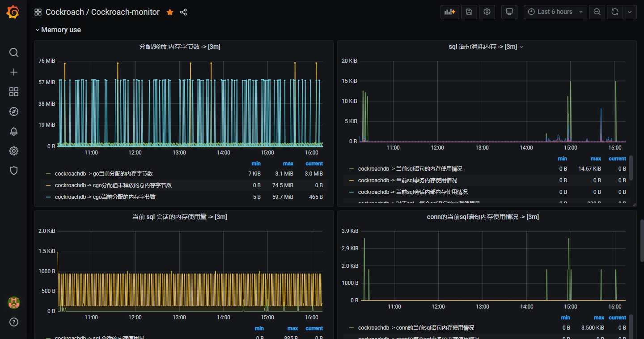
Task: Star toggle: unmark dashboard as favorite
Action: (x=170, y=12)
